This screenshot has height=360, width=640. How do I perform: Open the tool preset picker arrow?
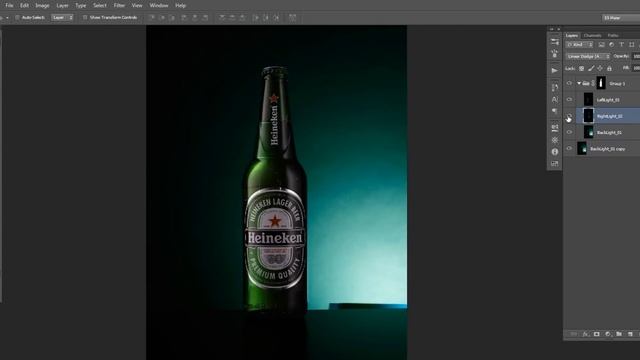[7, 18]
